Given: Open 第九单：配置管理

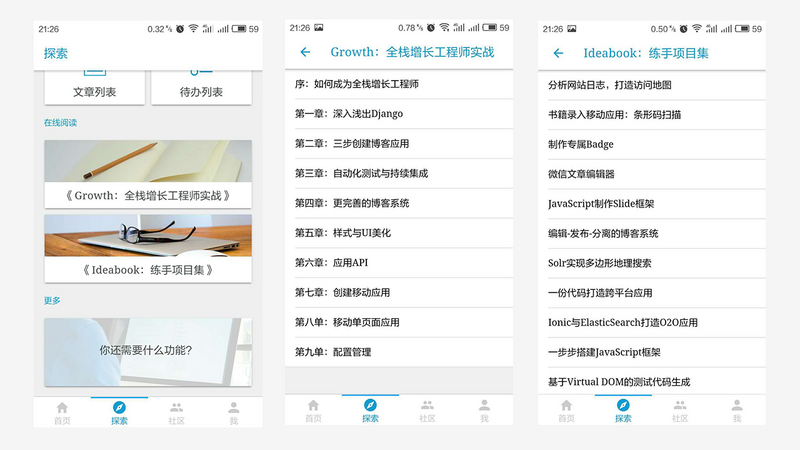Looking at the screenshot, I should 399,352.
